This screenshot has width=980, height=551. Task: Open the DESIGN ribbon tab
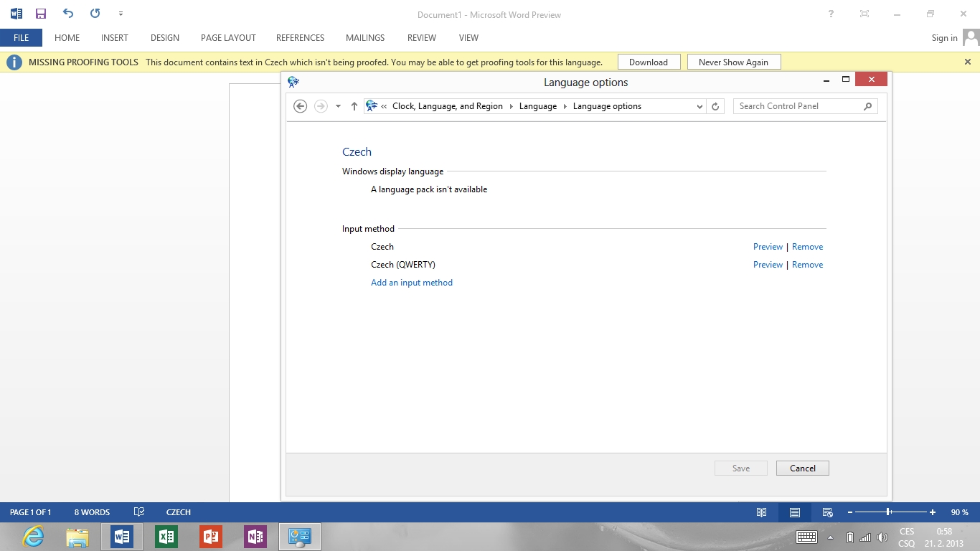click(x=165, y=38)
